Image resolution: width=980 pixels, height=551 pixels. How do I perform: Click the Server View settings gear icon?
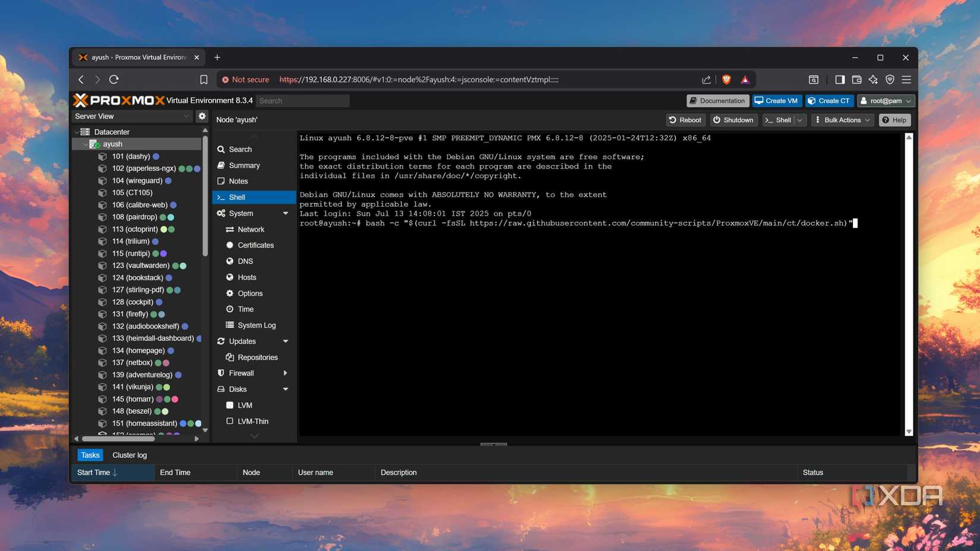click(202, 116)
